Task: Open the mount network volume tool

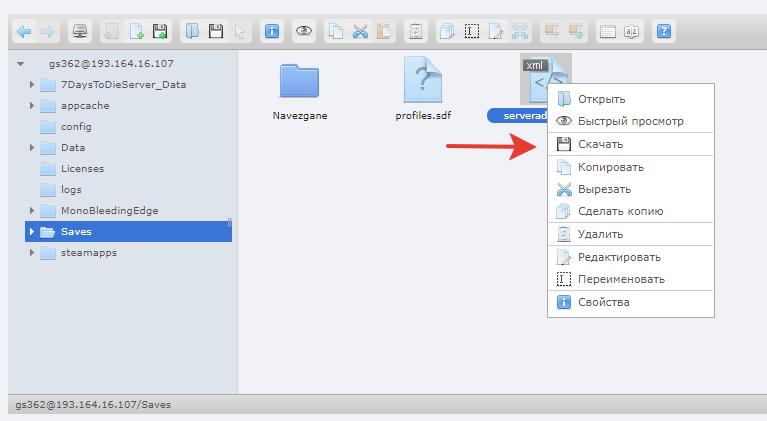Action: pos(80,32)
